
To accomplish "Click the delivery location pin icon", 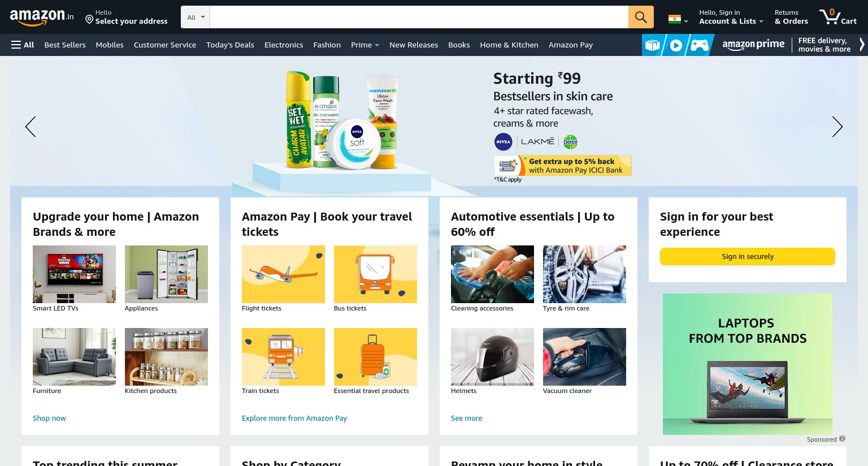I will [x=89, y=20].
